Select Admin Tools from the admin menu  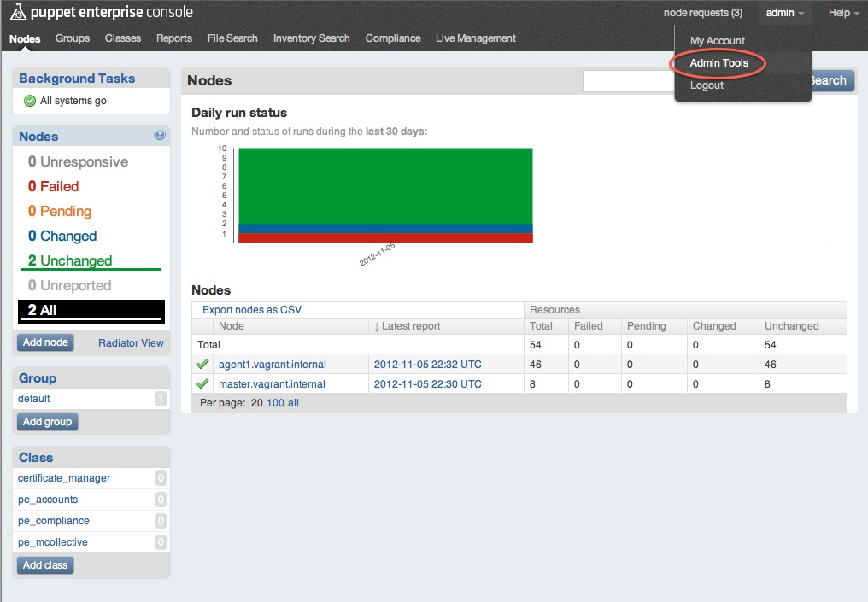pos(718,63)
